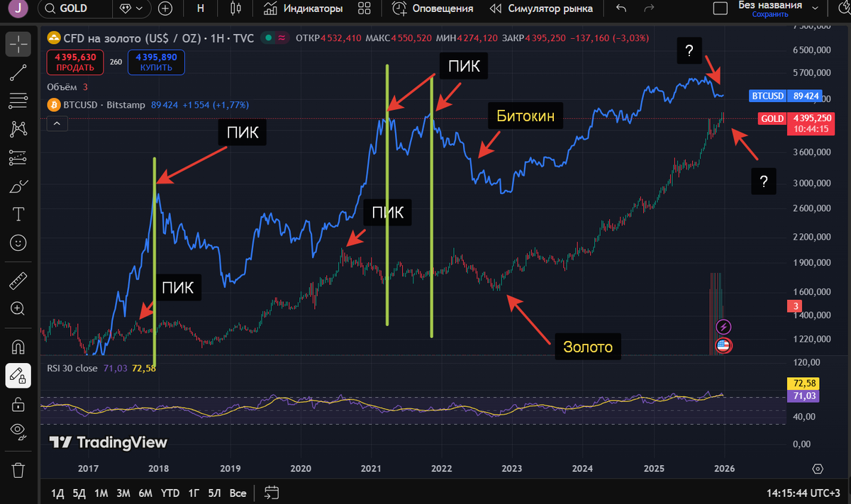
Task: Open go-to-date calendar icon
Action: pyautogui.click(x=270, y=492)
